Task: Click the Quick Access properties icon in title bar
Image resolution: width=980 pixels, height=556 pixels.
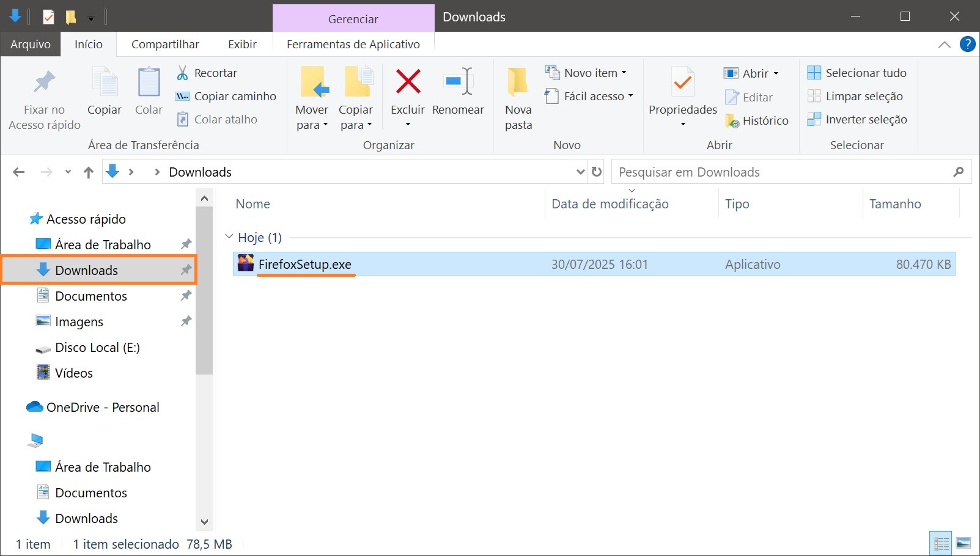Action: [x=48, y=16]
